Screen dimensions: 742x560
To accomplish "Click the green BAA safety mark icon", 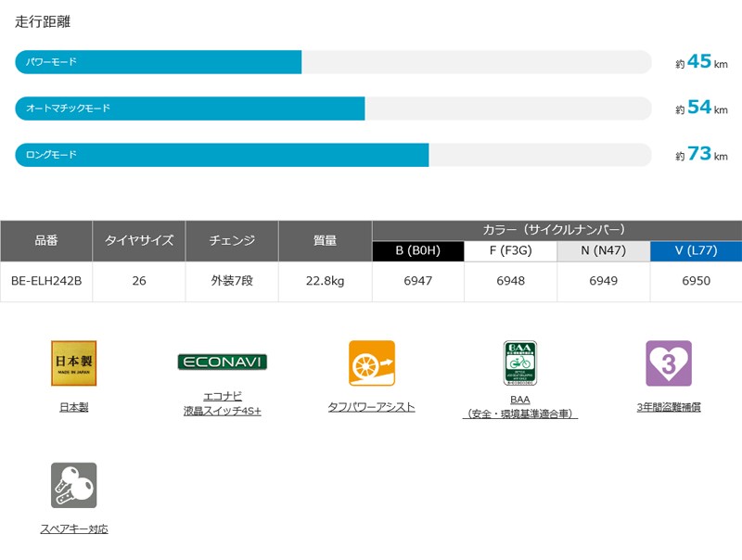I will tap(519, 363).
